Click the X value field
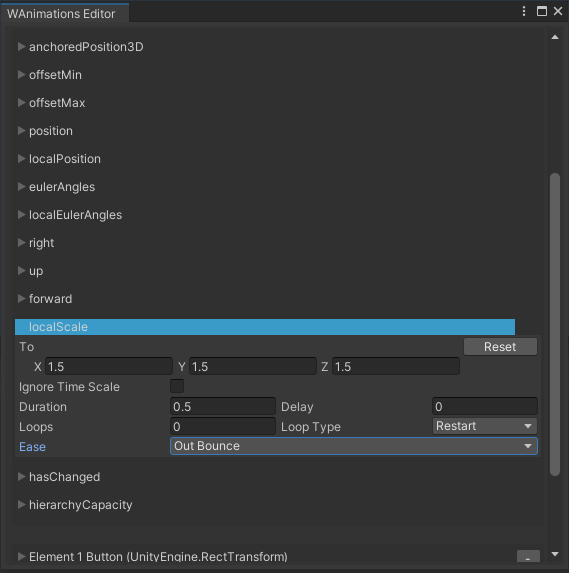This screenshot has height=573, width=569. pyautogui.click(x=109, y=366)
